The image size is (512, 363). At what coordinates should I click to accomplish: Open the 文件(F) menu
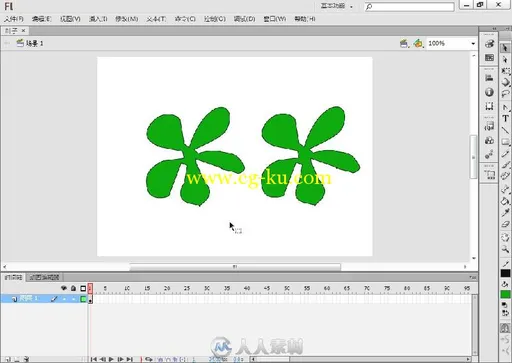click(x=14, y=19)
